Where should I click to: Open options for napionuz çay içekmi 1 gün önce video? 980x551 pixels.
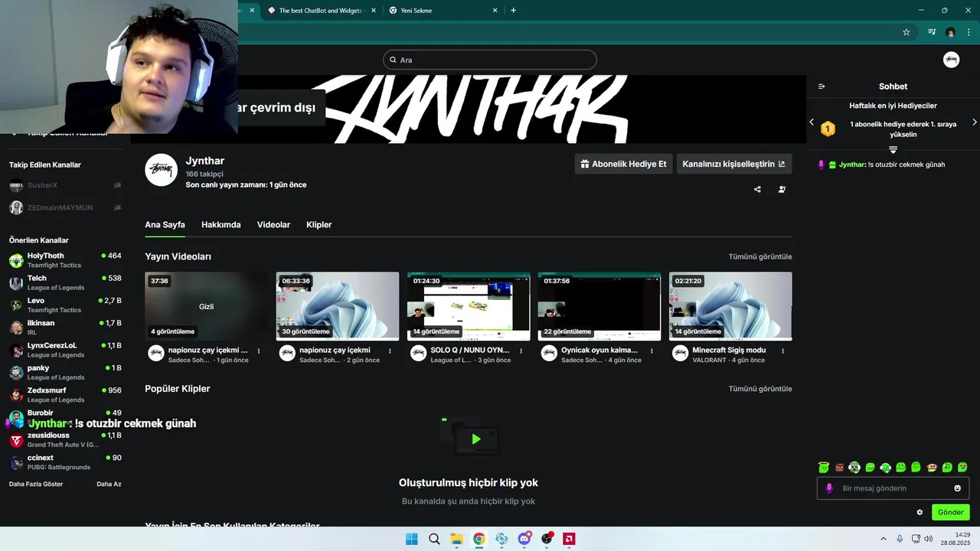[259, 350]
